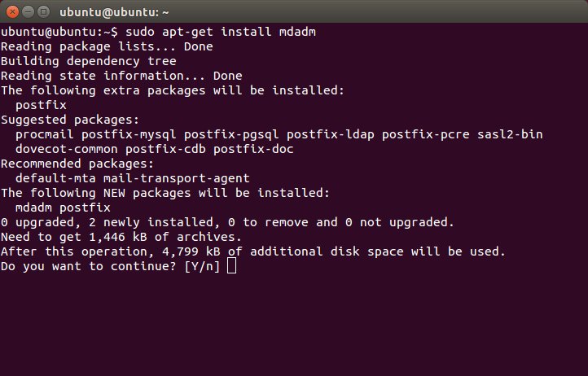This screenshot has height=376, width=588.
Task: Click 'mdadm' in the NEW packages list
Action: click(x=33, y=208)
